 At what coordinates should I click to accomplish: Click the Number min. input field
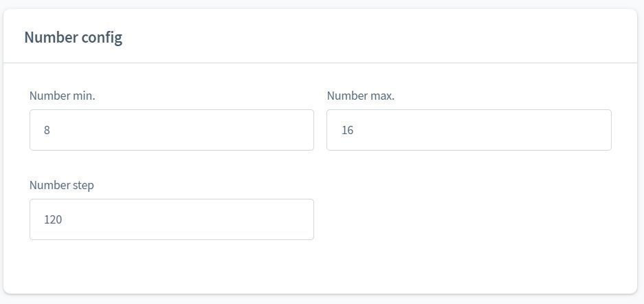(x=172, y=130)
